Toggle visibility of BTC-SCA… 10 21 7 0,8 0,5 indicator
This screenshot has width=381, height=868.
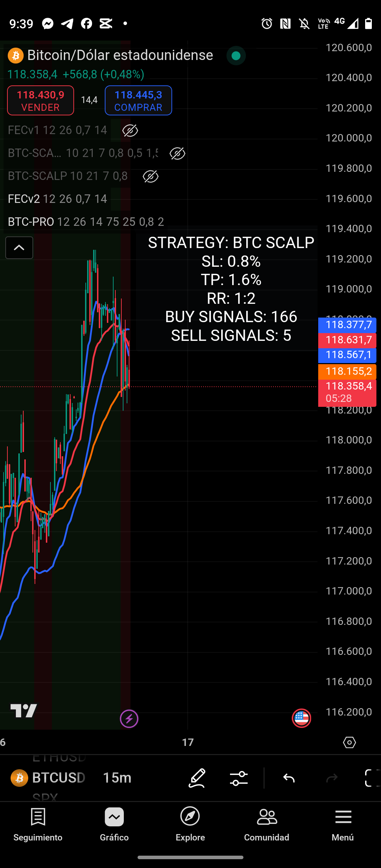(177, 153)
